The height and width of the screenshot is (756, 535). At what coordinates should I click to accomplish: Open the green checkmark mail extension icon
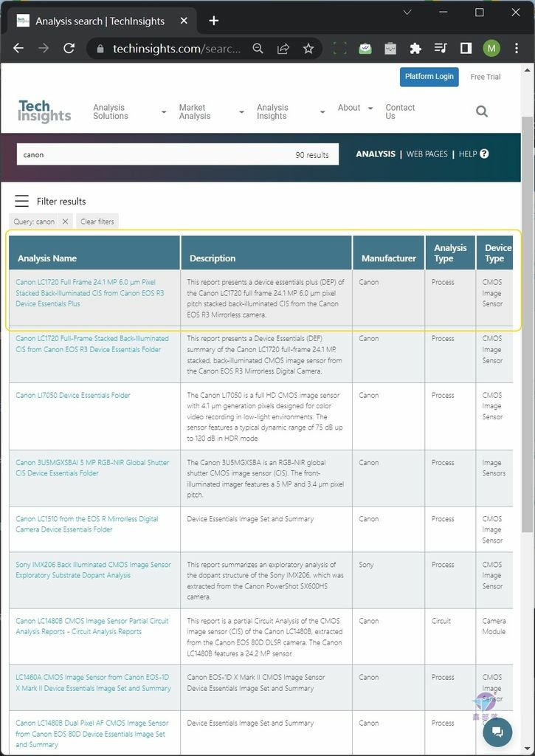(365, 48)
